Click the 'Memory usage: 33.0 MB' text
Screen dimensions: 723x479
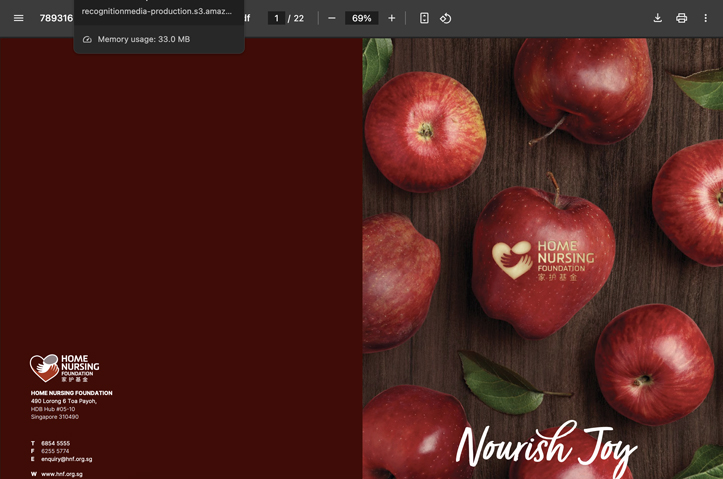coord(143,39)
